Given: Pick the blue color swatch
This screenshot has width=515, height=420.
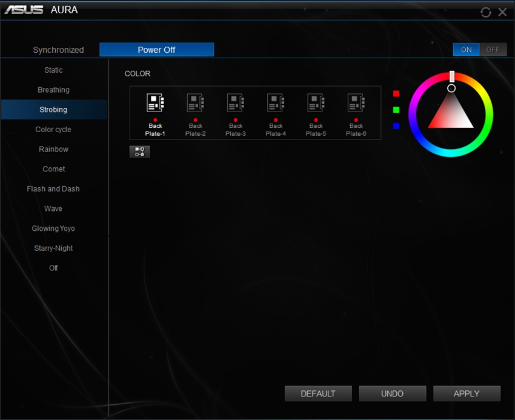Looking at the screenshot, I should tap(396, 126).
